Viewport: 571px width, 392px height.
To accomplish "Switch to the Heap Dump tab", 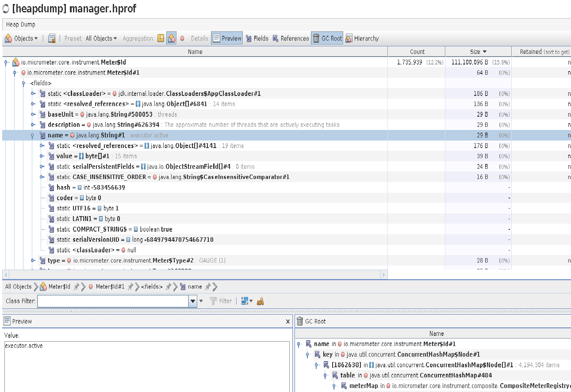I will click(x=21, y=24).
